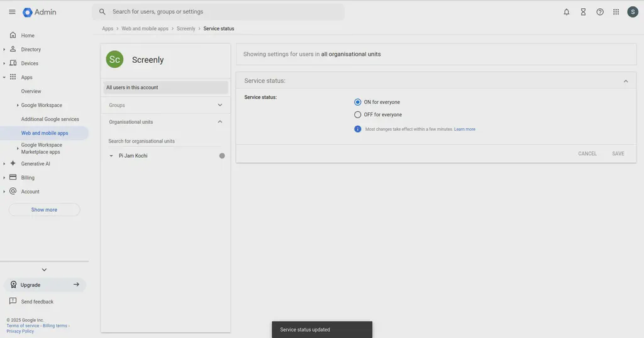Collapse the Organisational units section

(x=219, y=122)
